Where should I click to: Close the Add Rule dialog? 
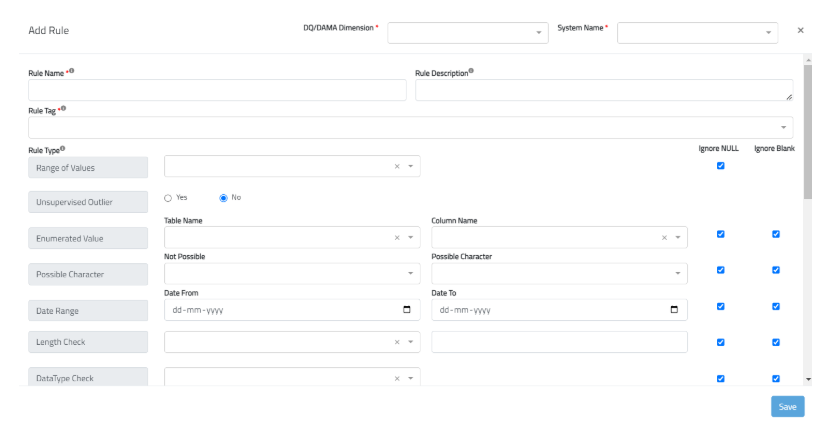[x=800, y=30]
